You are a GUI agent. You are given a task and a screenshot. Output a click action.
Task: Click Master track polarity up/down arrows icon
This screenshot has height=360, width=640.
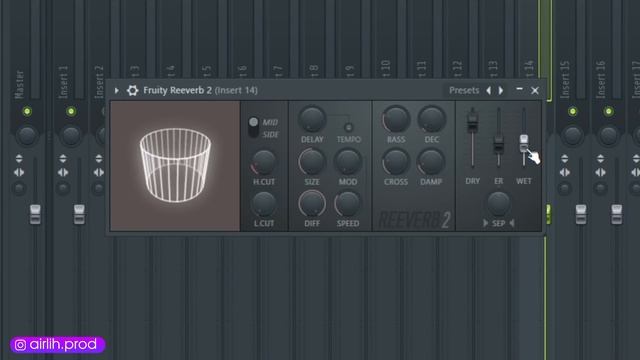tap(19, 158)
